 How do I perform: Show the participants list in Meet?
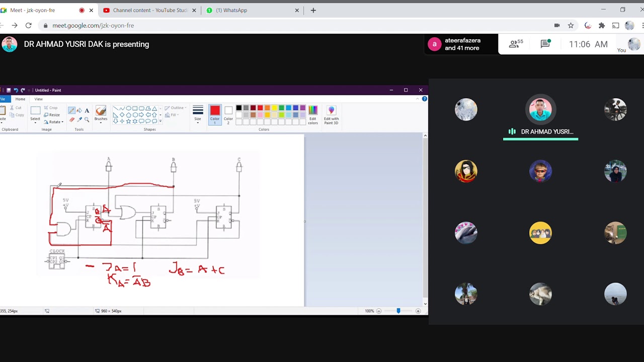[516, 44]
